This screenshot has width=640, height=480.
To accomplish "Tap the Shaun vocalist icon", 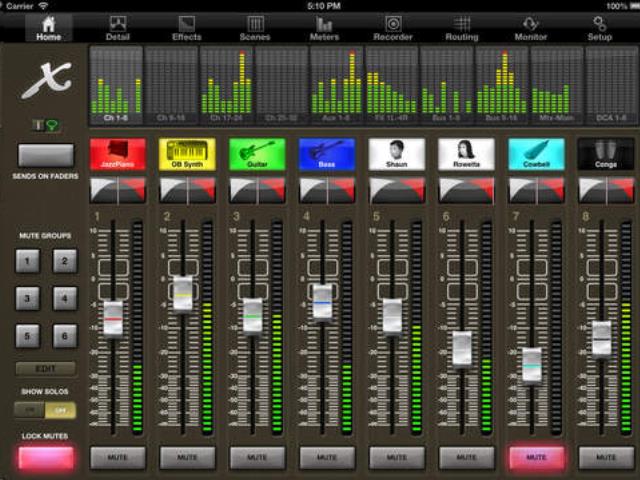I will point(396,154).
